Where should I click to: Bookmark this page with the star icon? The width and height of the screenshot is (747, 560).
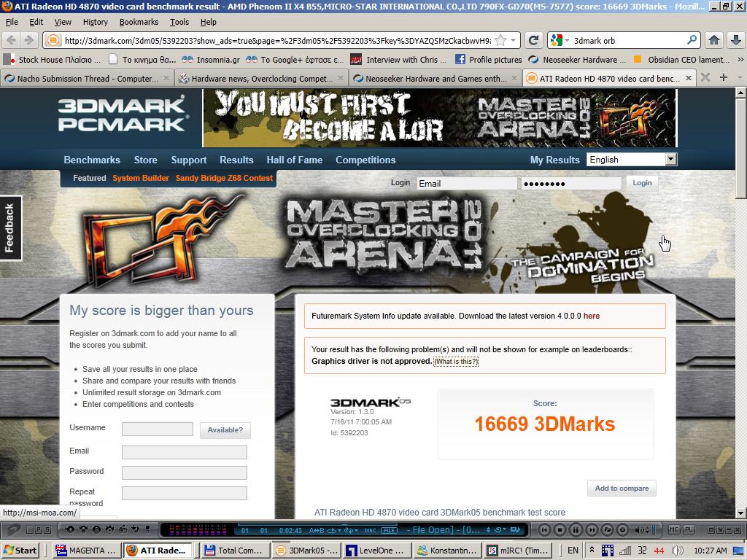(x=500, y=41)
